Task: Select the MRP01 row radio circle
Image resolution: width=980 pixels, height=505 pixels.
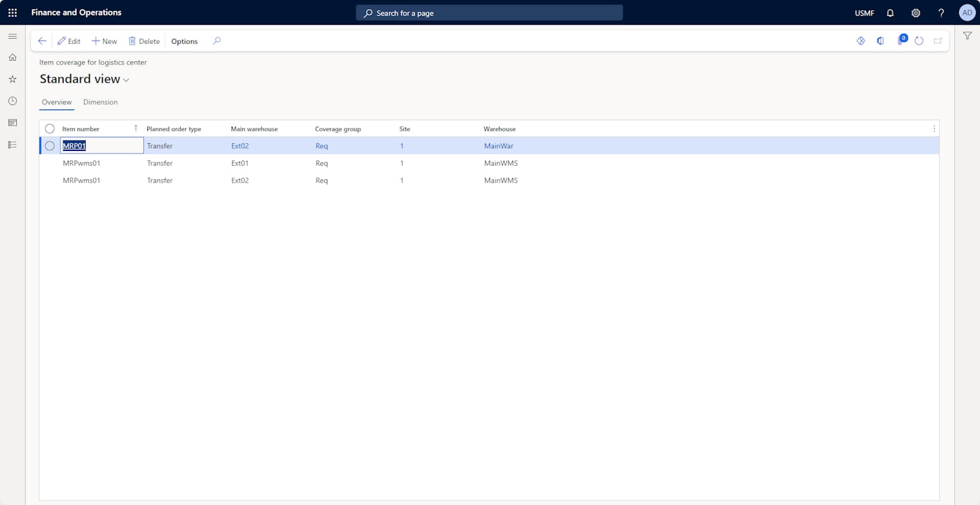Action: pos(50,146)
